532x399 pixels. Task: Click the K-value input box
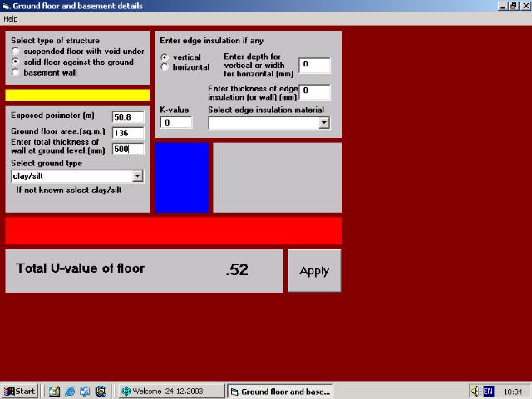(176, 123)
